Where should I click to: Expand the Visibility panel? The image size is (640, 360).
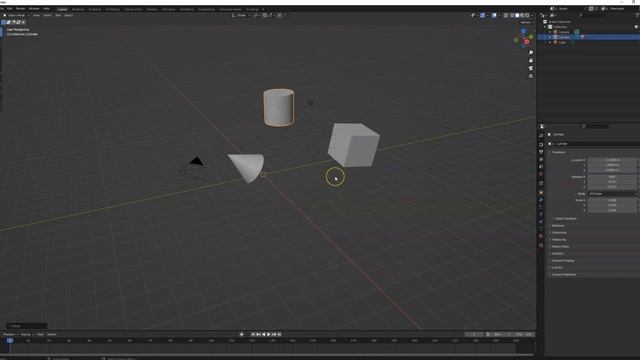(x=557, y=253)
